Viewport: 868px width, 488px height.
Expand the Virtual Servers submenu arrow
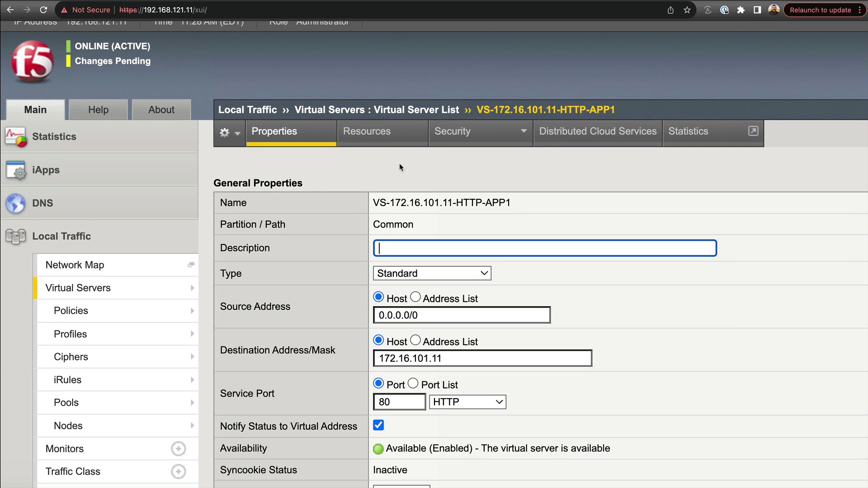click(192, 288)
